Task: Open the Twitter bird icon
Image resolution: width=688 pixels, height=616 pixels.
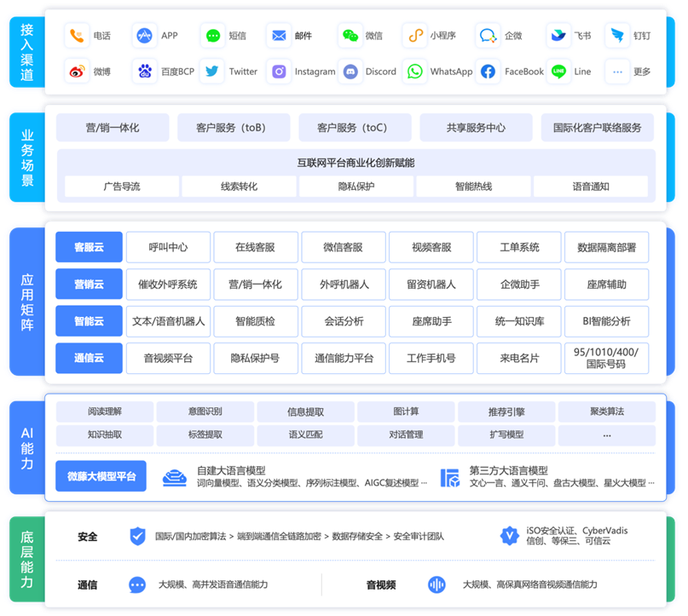Action: pyautogui.click(x=212, y=72)
